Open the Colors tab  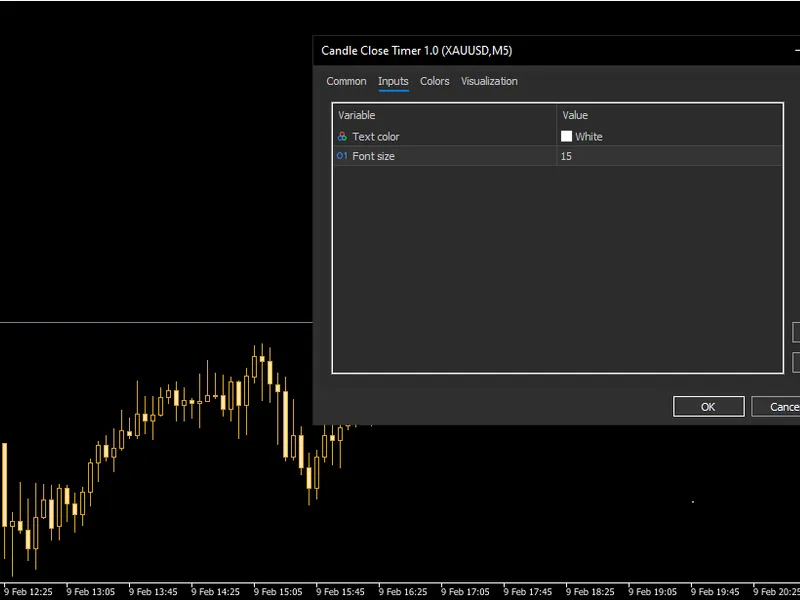[434, 81]
